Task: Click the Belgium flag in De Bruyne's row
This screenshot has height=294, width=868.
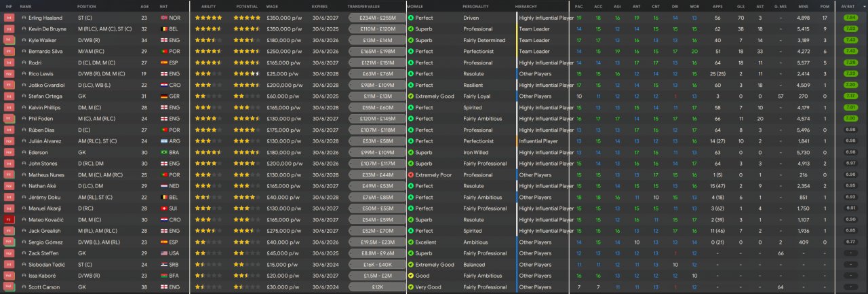Action: click(163, 29)
